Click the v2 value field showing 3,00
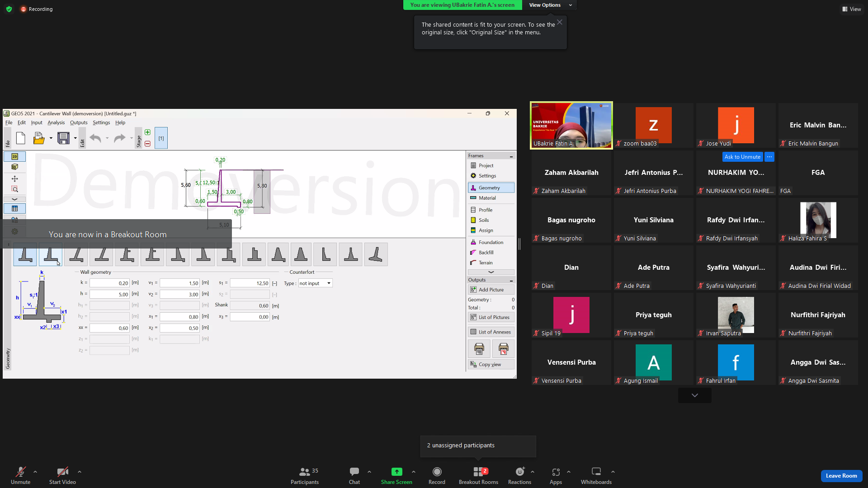This screenshot has height=488, width=868. 179,294
